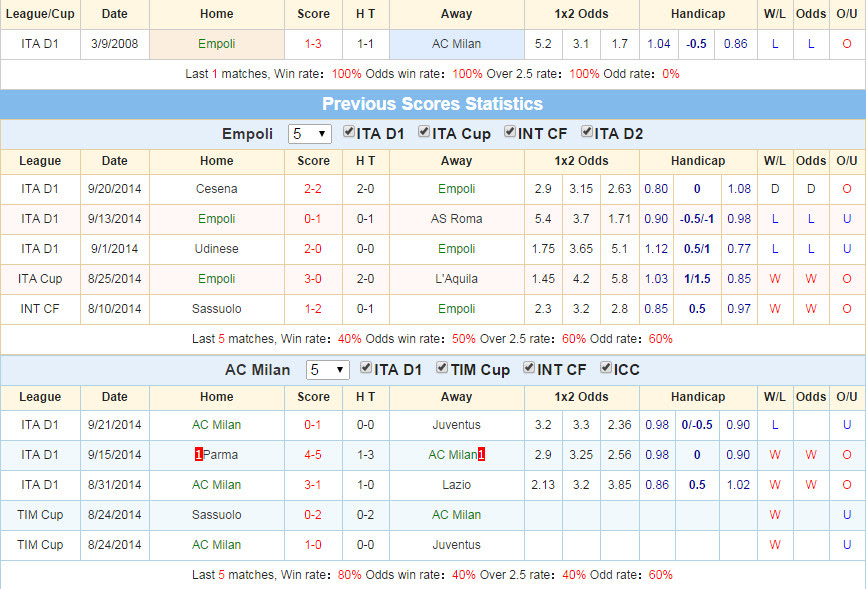The width and height of the screenshot is (866, 589).
Task: Open AS Roma team link
Action: click(x=456, y=218)
